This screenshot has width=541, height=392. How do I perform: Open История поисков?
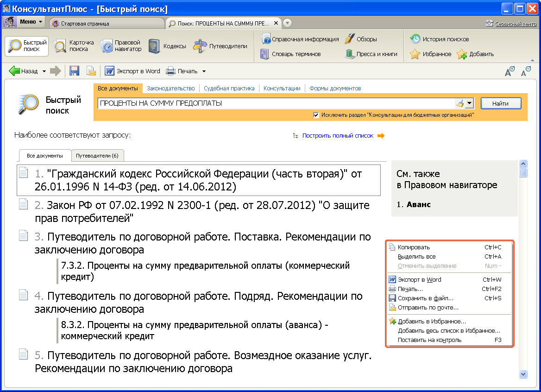(439, 39)
